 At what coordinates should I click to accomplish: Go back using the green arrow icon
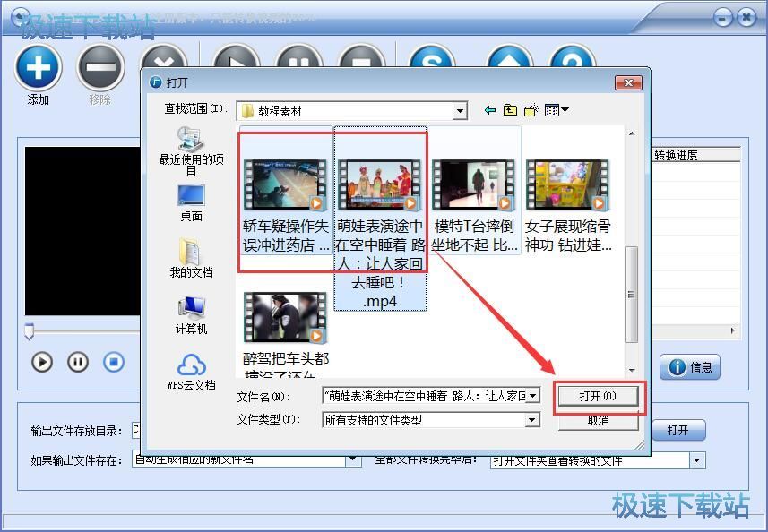490,110
